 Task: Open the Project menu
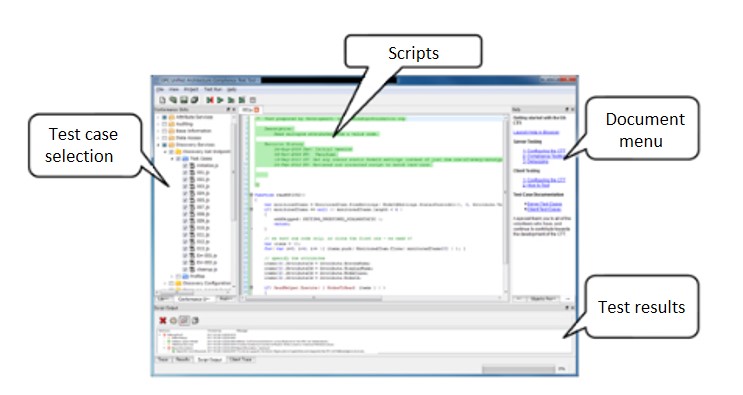pyautogui.click(x=191, y=89)
